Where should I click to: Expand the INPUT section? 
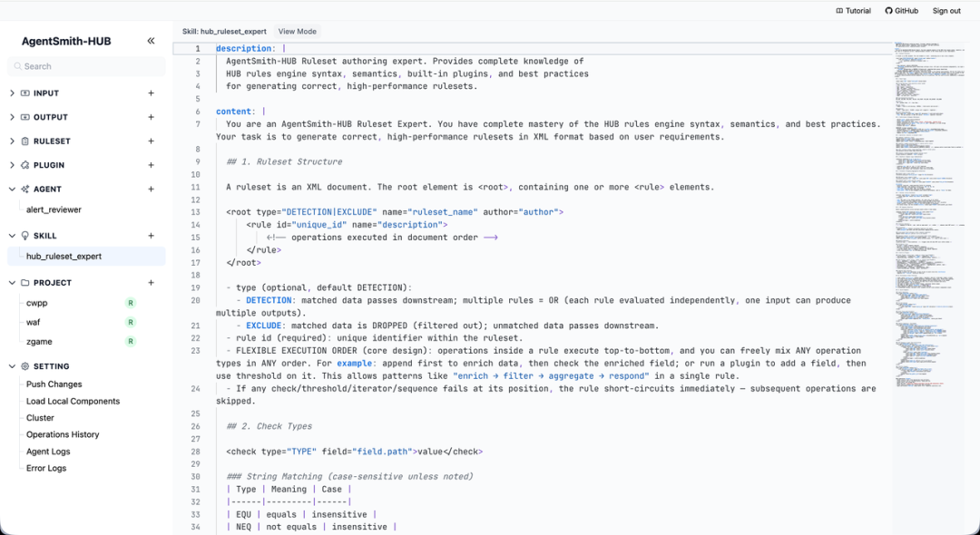(x=12, y=93)
